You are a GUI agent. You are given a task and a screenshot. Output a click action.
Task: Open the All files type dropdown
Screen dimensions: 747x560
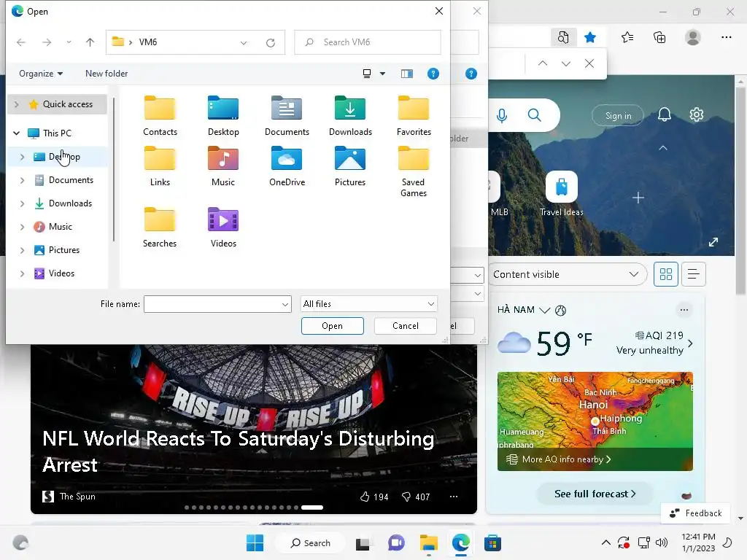point(368,304)
